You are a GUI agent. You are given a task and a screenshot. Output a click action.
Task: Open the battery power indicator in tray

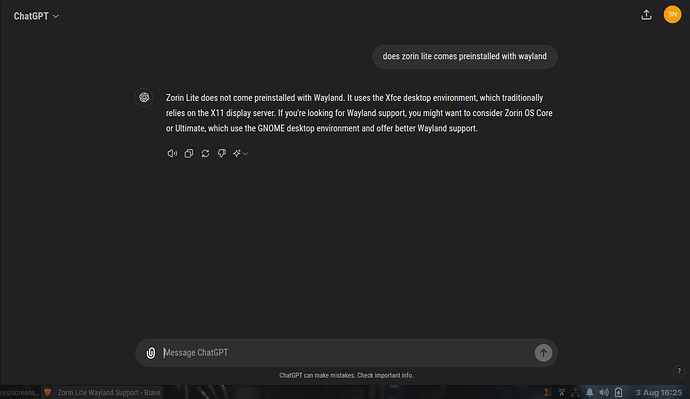tap(618, 392)
